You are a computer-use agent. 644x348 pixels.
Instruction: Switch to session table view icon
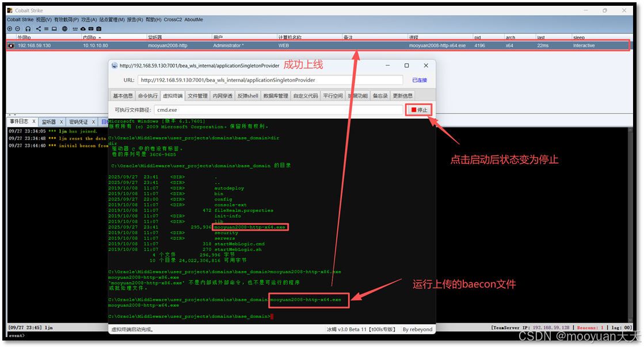[x=47, y=29]
